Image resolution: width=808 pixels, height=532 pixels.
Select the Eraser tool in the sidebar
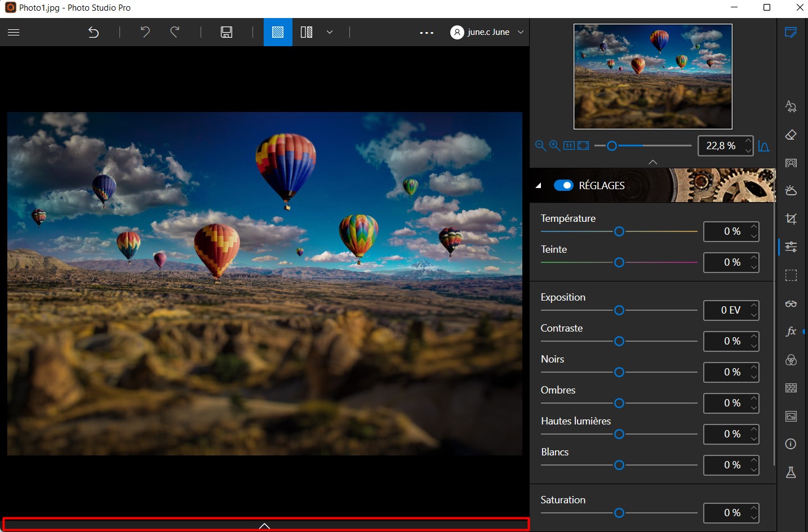click(x=791, y=135)
